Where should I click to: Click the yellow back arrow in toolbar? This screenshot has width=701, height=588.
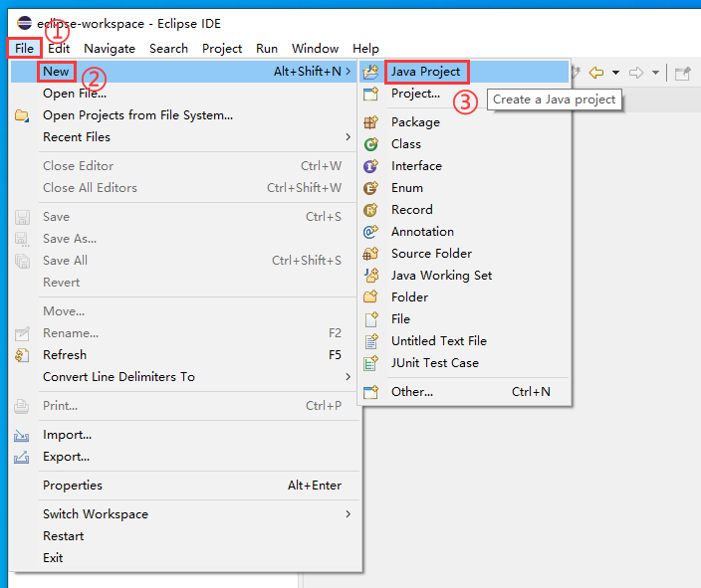(x=596, y=73)
